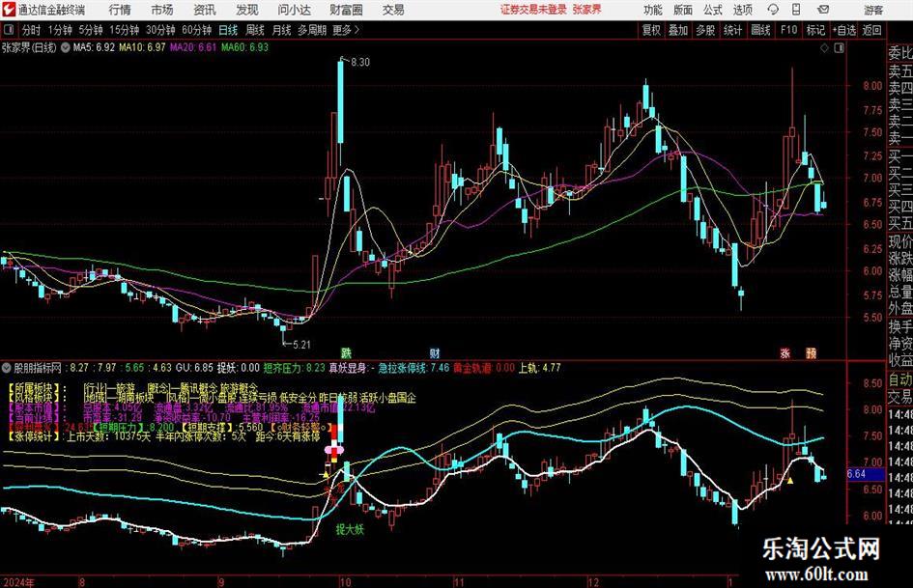Toggle the left sidebar panel icon

[x=8, y=30]
